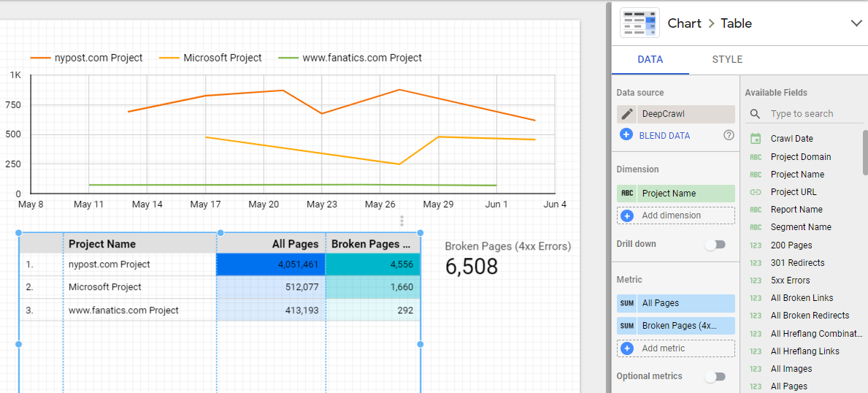Enable the Drill down toggle
Viewport: 868px width, 393px height.
coord(715,244)
